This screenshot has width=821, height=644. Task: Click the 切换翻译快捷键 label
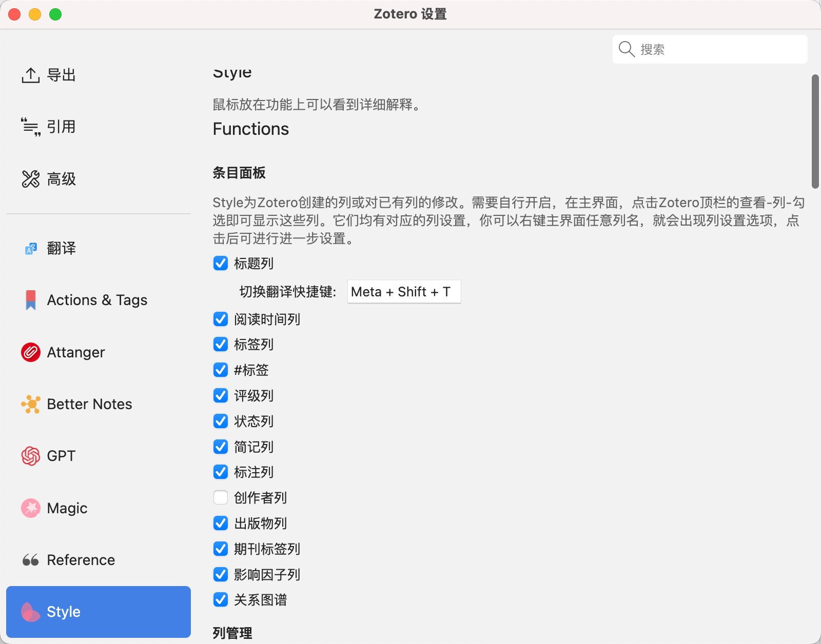coord(288,292)
